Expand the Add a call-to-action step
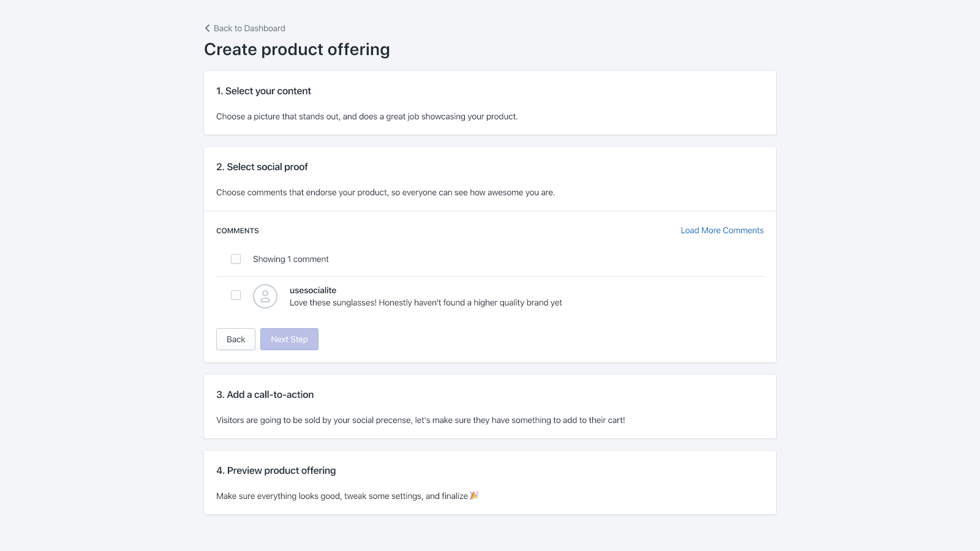The width and height of the screenshot is (980, 551). 265,395
